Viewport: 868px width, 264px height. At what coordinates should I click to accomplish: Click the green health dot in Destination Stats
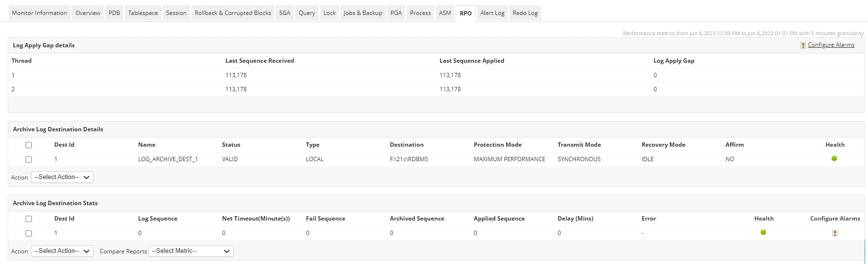[x=763, y=232]
